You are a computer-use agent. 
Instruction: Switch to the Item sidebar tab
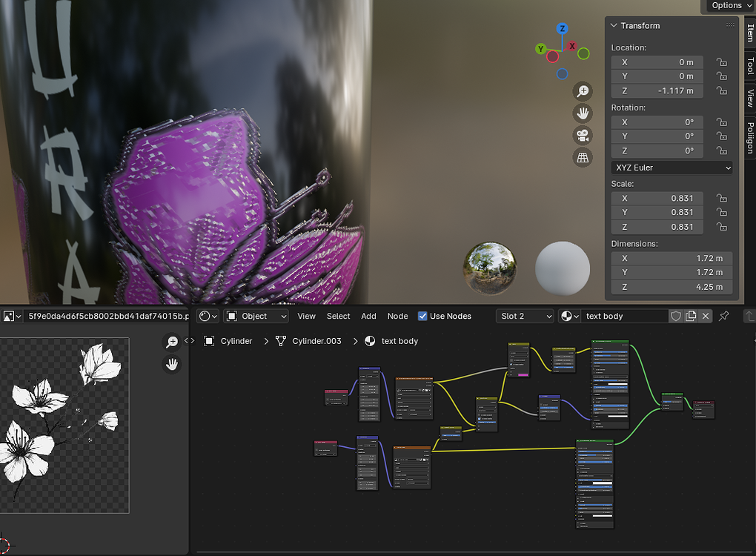750,33
